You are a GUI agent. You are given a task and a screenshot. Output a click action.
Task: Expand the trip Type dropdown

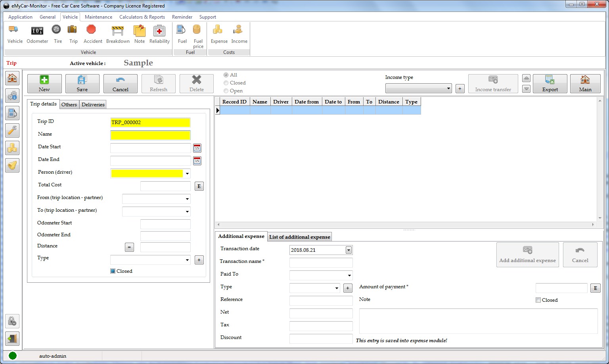tap(187, 260)
